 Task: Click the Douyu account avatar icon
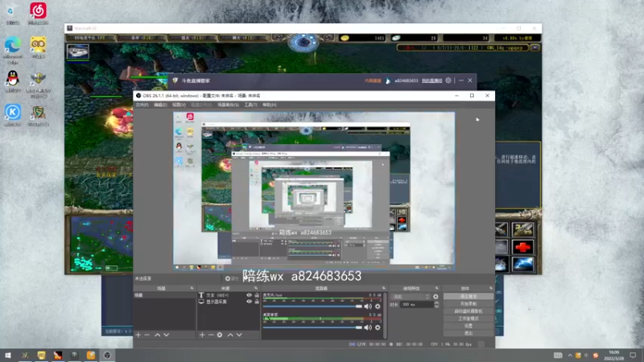click(388, 80)
